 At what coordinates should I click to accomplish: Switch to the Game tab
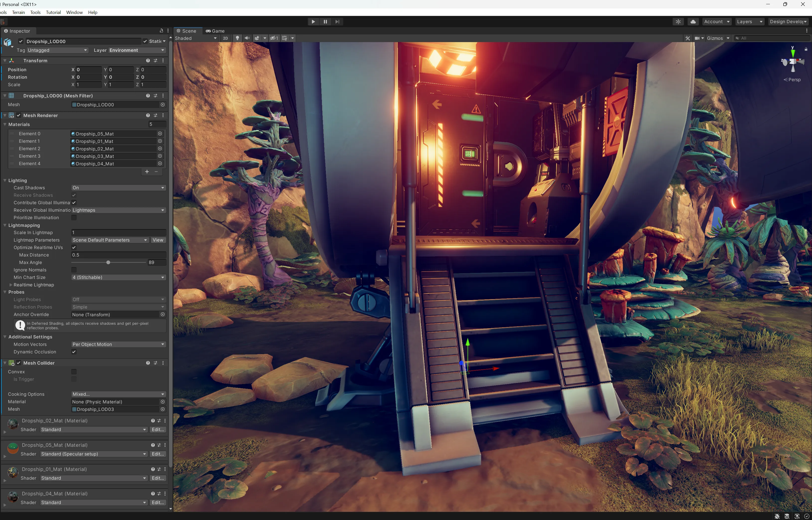point(215,31)
